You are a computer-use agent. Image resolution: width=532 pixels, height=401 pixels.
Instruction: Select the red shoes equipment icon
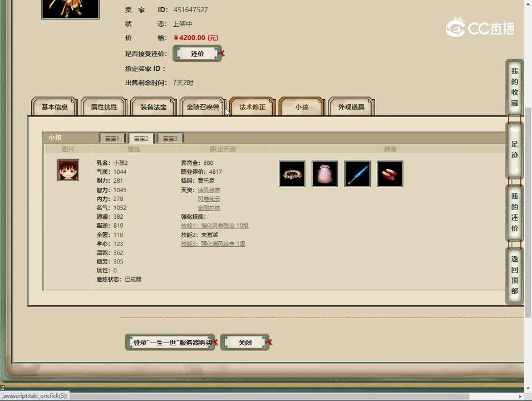pos(390,173)
